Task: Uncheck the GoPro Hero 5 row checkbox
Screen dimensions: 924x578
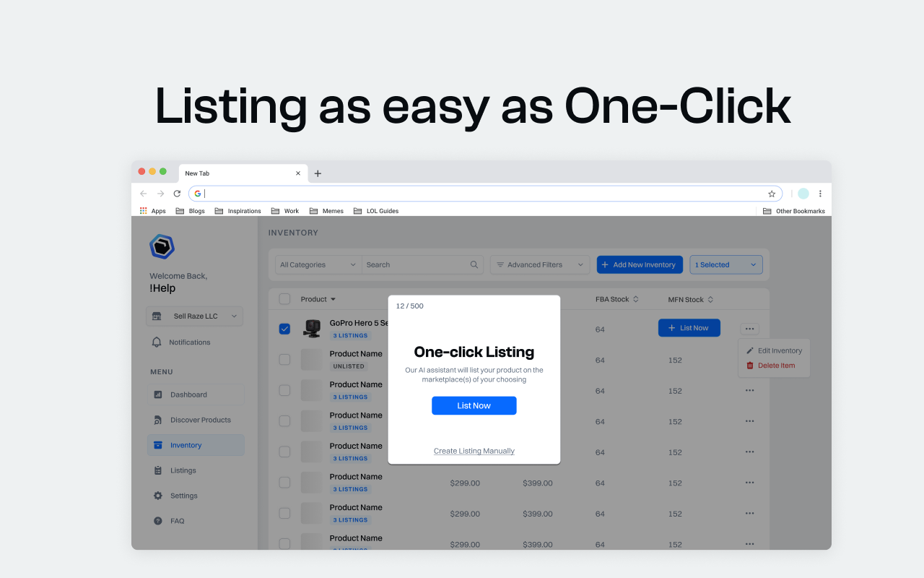Action: [284, 328]
